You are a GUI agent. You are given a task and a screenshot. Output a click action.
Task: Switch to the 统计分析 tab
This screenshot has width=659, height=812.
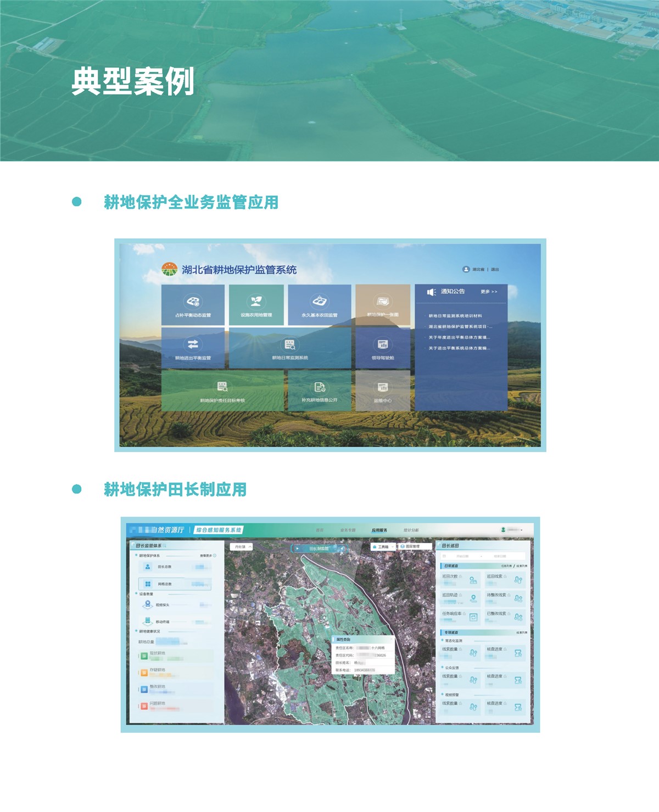point(411,530)
